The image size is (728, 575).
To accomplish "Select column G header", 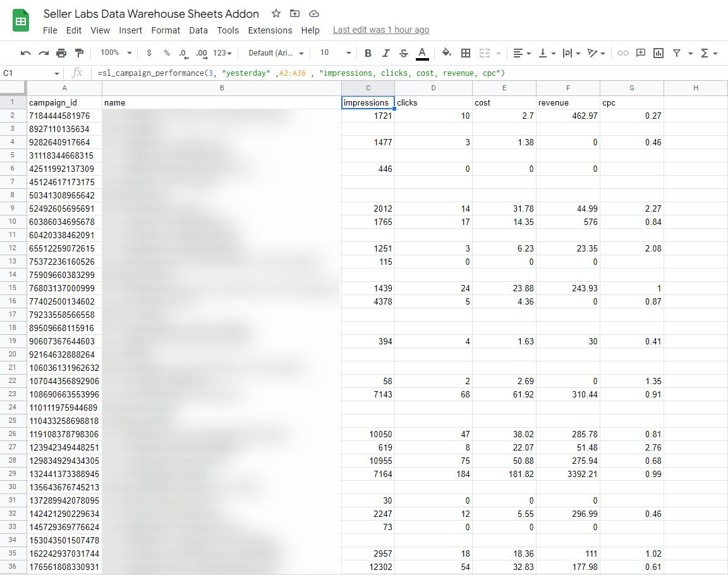I will tap(632, 88).
